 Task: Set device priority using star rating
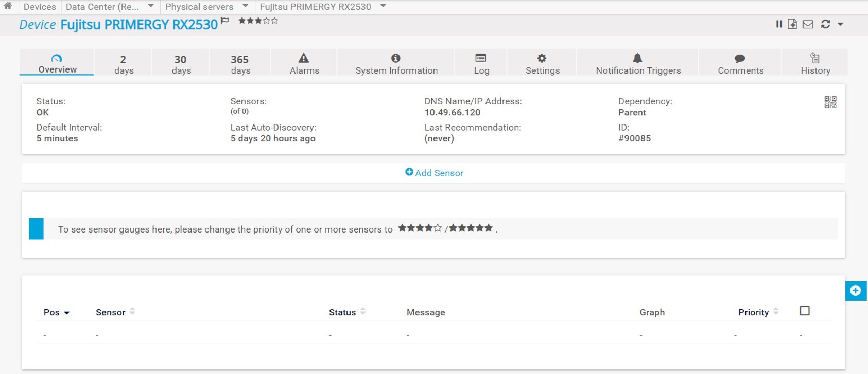[x=258, y=21]
